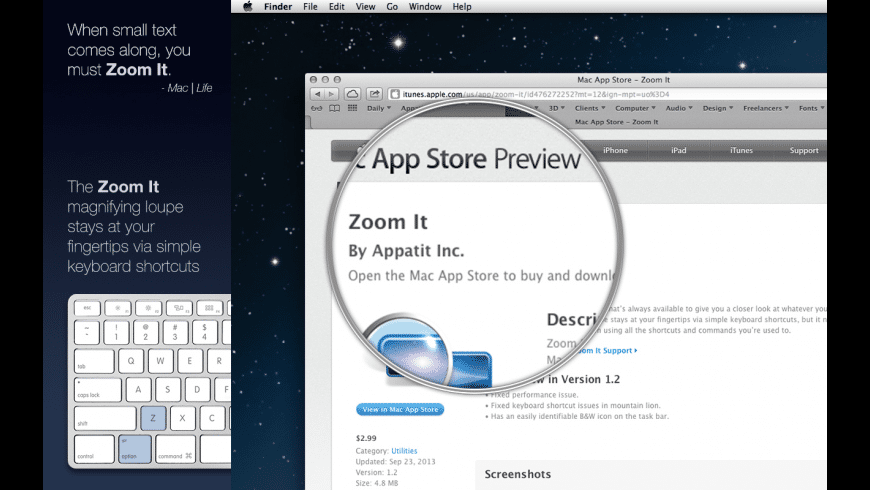Expand the Design bookmarks folder
The width and height of the screenshot is (870, 490).
click(x=718, y=108)
